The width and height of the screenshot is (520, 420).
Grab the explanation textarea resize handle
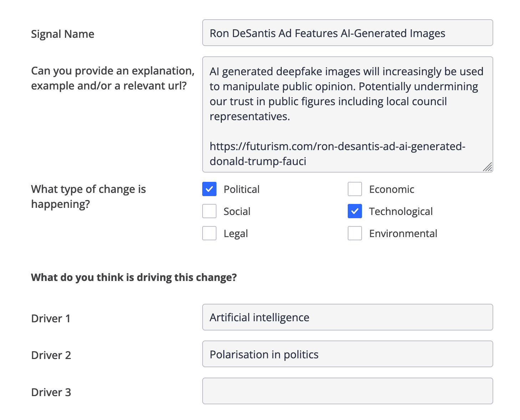coord(488,167)
